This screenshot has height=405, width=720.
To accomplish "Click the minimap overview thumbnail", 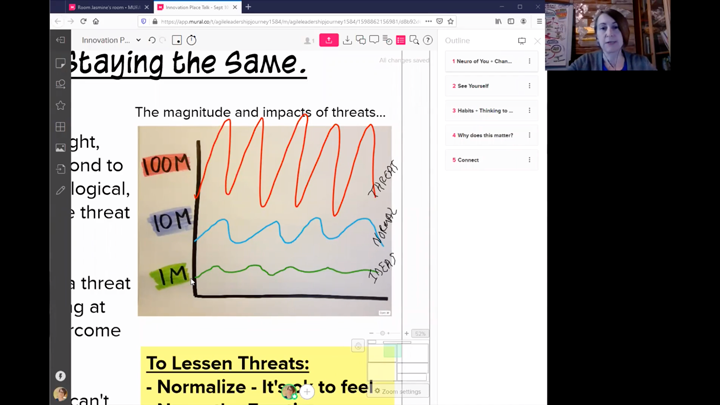I will coord(398,362).
